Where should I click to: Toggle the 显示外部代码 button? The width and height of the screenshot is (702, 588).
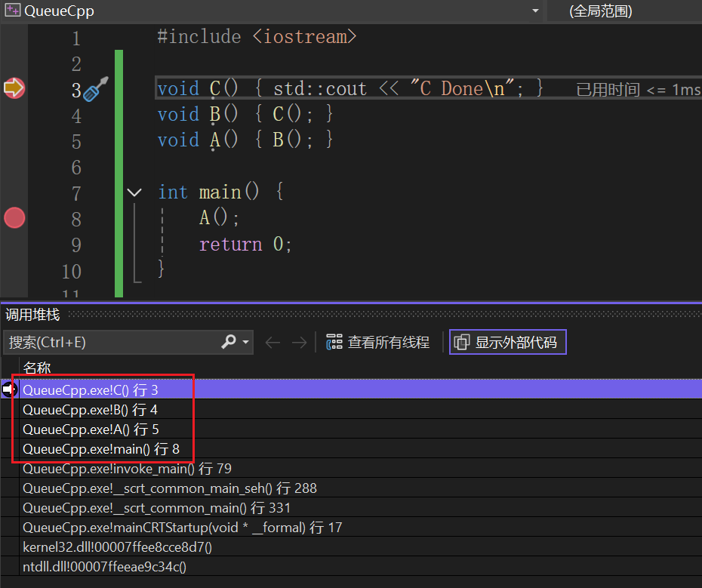pos(508,343)
